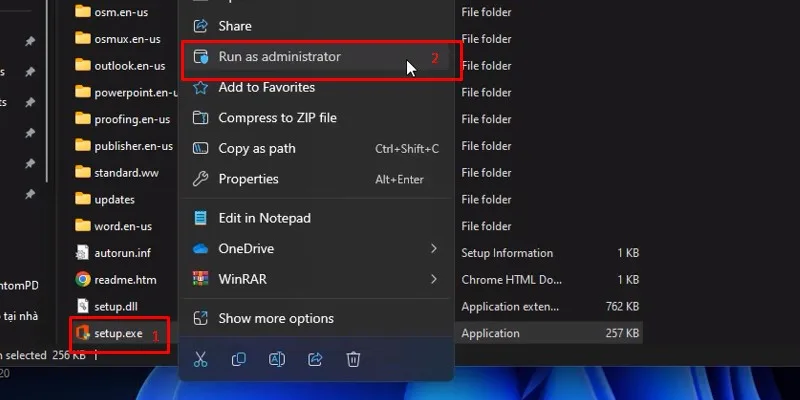Click the Rename icon in context menu
Screen dimensions: 800x400
(277, 360)
